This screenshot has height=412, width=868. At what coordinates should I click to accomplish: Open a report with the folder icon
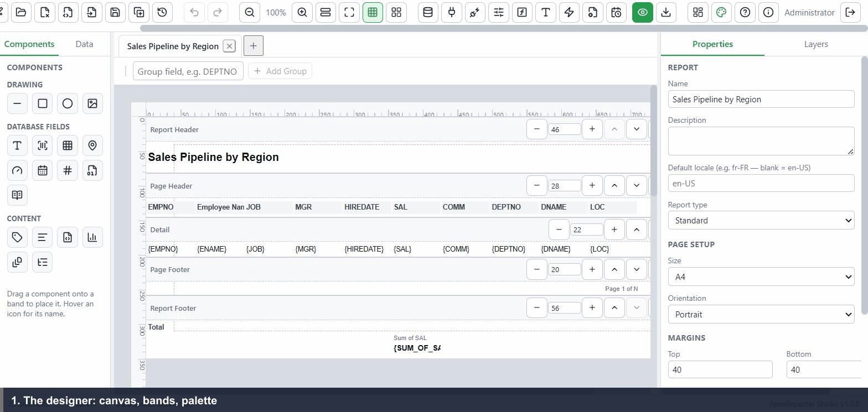coord(21,12)
